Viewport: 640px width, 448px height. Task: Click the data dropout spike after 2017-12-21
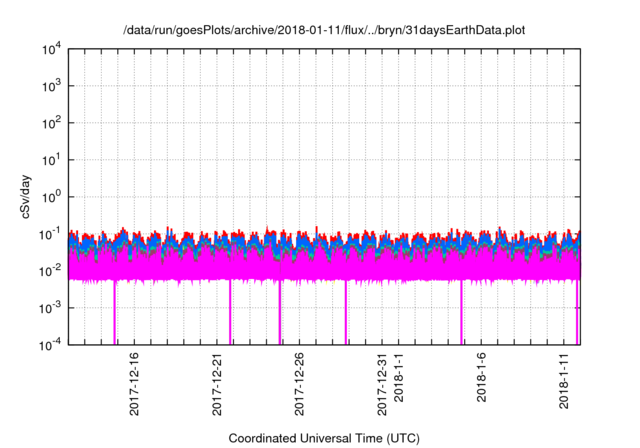pos(230,312)
